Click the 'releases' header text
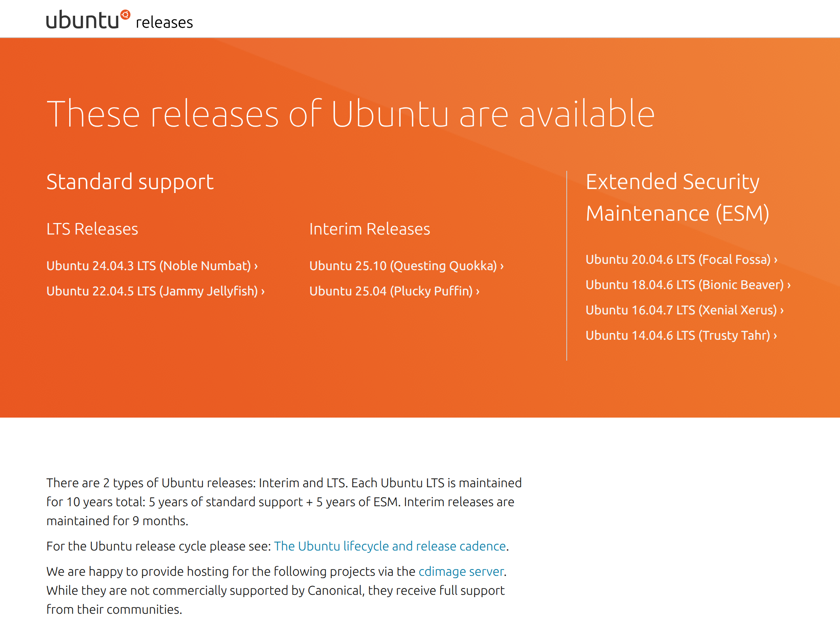 tap(164, 23)
